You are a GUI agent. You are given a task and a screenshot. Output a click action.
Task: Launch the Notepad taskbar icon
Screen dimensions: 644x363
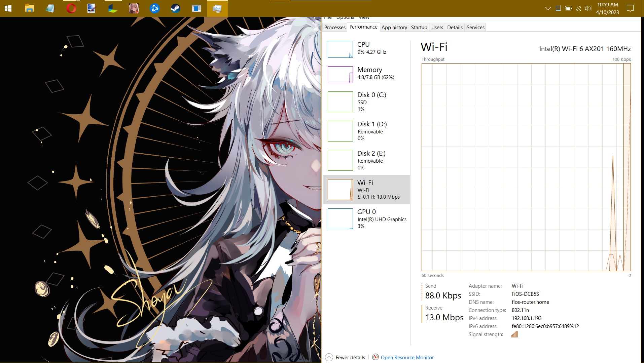point(50,8)
